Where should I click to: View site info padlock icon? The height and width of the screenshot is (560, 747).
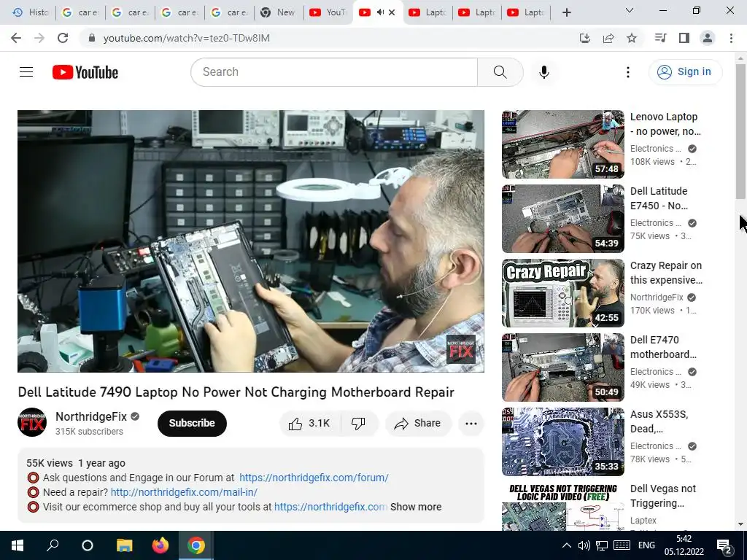point(92,38)
